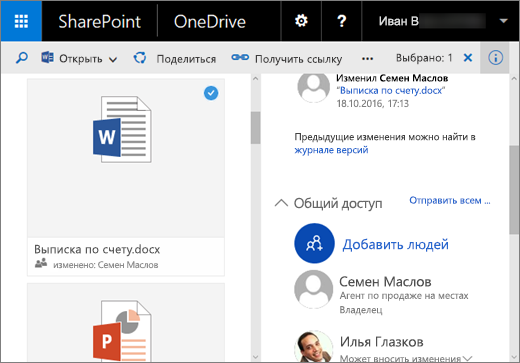Select the Word document thumbnail tile
Screen dimensions: 520x363
tap(126, 158)
